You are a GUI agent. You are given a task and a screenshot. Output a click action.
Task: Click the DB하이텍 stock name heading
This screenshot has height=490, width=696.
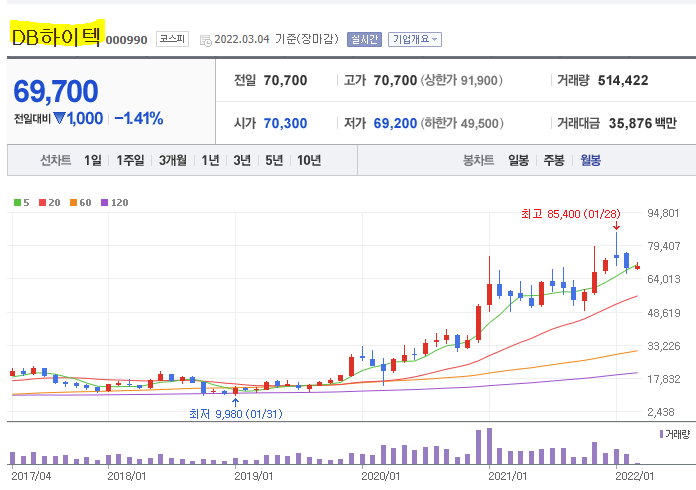[x=56, y=36]
